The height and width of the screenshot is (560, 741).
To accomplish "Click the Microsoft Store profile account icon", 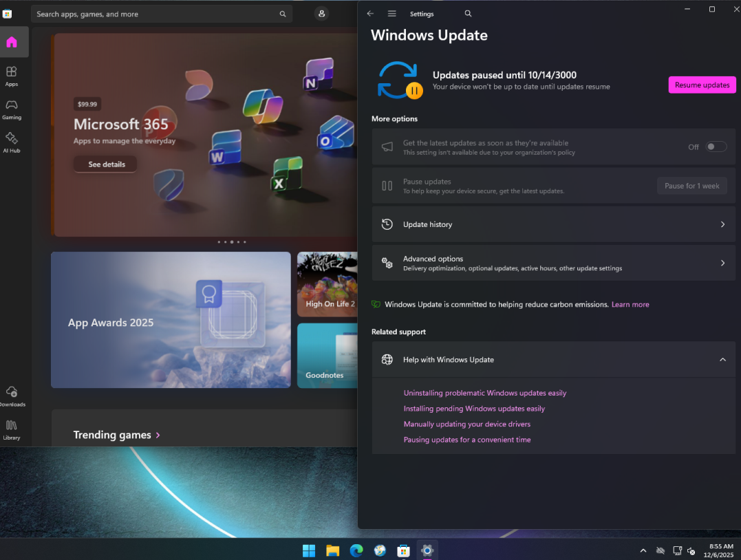I will pos(321,14).
